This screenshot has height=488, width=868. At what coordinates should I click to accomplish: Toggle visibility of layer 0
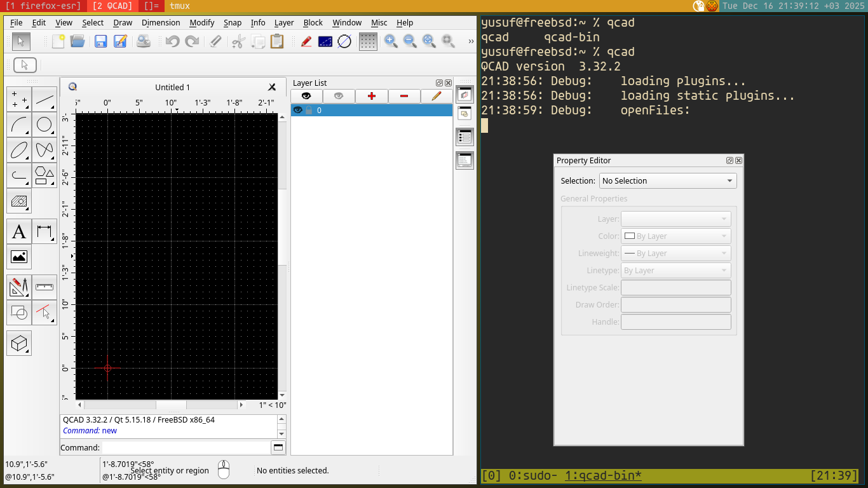(297, 110)
